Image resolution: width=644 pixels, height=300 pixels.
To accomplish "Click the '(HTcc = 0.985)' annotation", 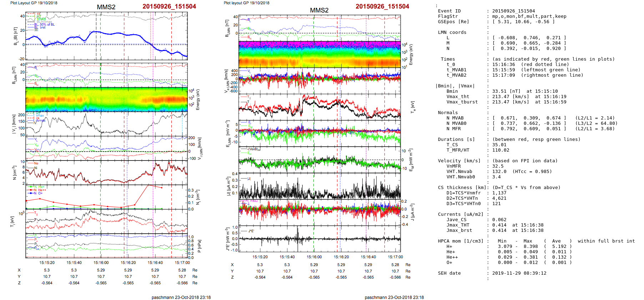I will 532,172.
